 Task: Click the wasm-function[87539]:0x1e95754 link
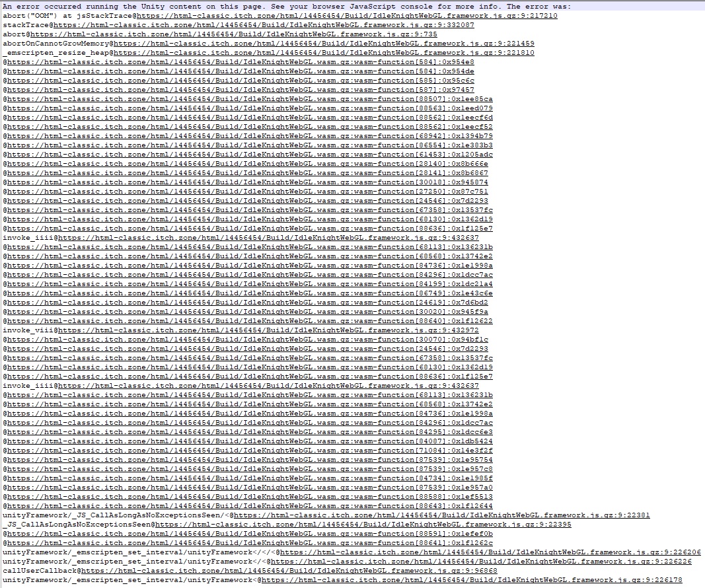pos(250,460)
